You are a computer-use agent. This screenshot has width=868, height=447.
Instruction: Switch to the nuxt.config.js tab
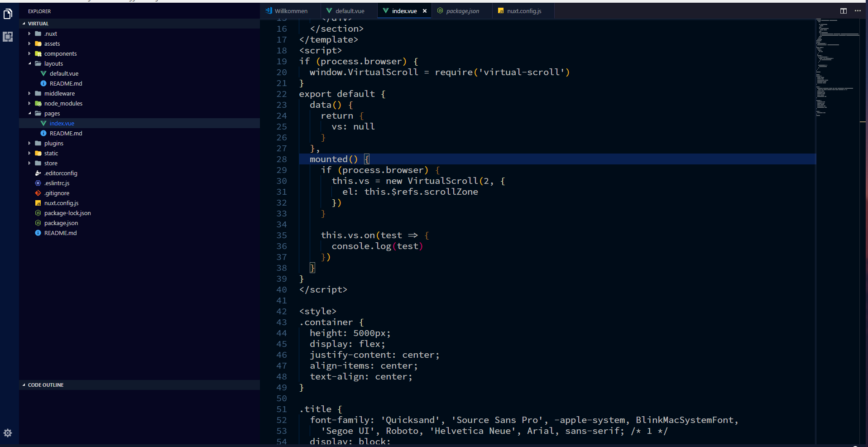tap(523, 11)
